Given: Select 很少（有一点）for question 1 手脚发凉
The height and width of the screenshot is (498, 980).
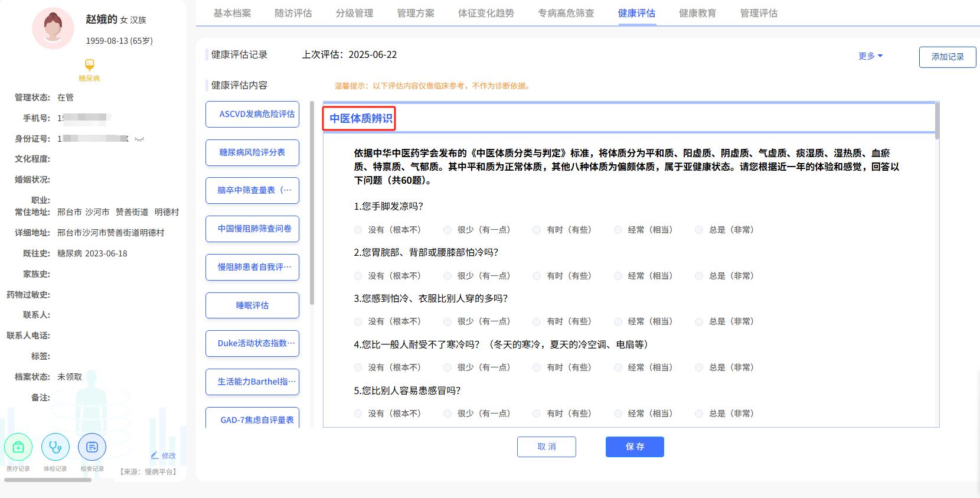Looking at the screenshot, I should [447, 230].
